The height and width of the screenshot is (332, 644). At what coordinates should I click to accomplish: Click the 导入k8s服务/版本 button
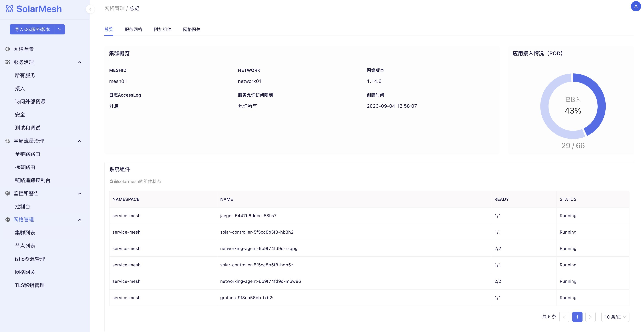pyautogui.click(x=32, y=29)
